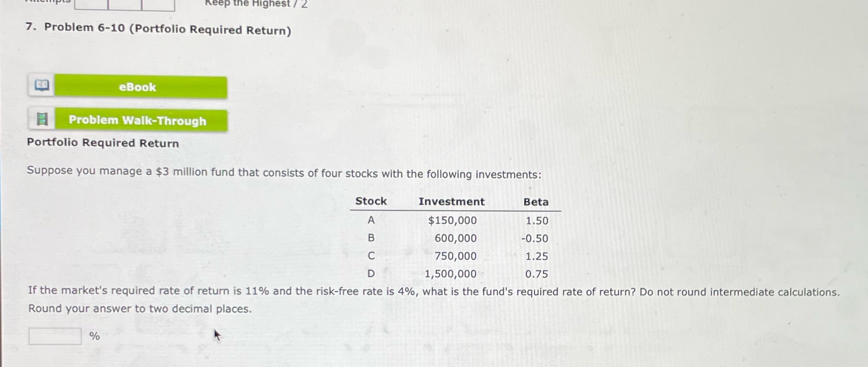Select the Problem Walk-Through video icon
Image resolution: width=868 pixels, height=367 pixels.
(x=42, y=119)
